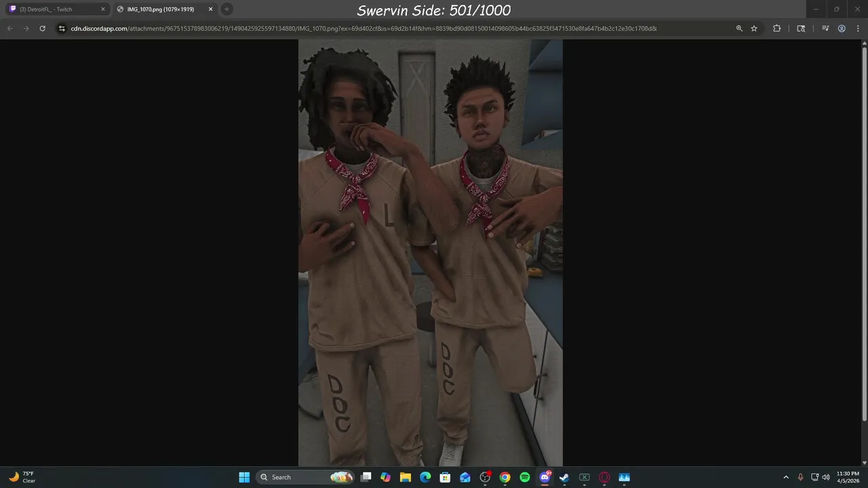The image size is (868, 488).
Task: Open volume control in system tray
Action: [826, 477]
